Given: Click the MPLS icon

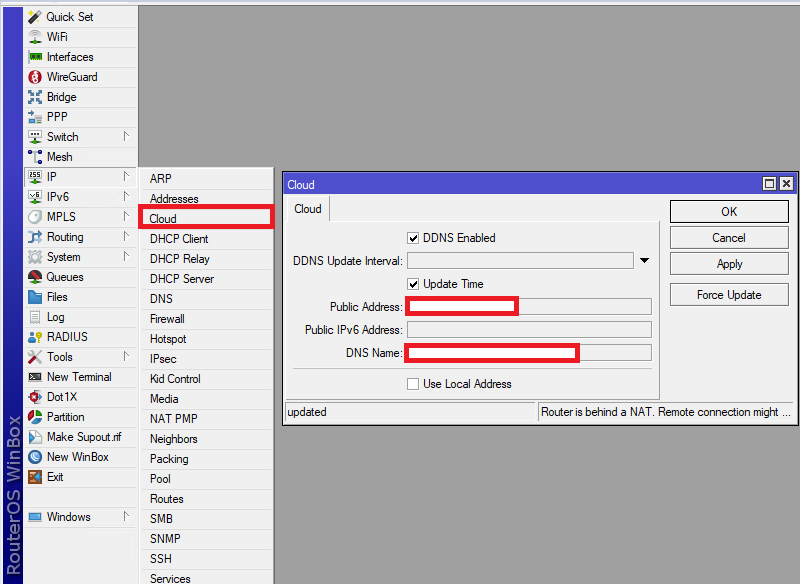Looking at the screenshot, I should tap(35, 217).
